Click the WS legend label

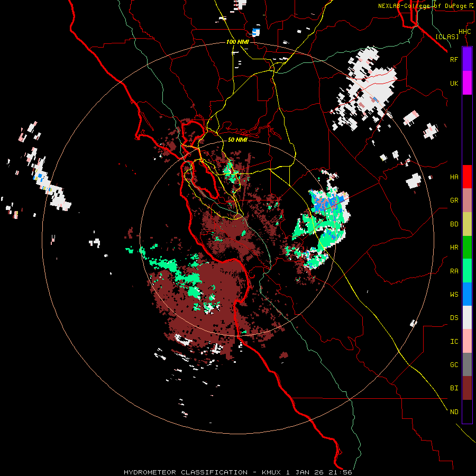[454, 295]
